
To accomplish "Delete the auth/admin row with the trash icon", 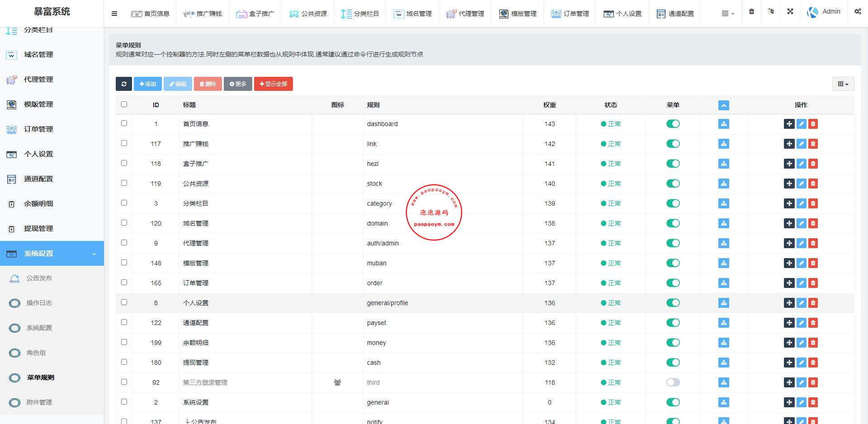I will click(x=813, y=243).
